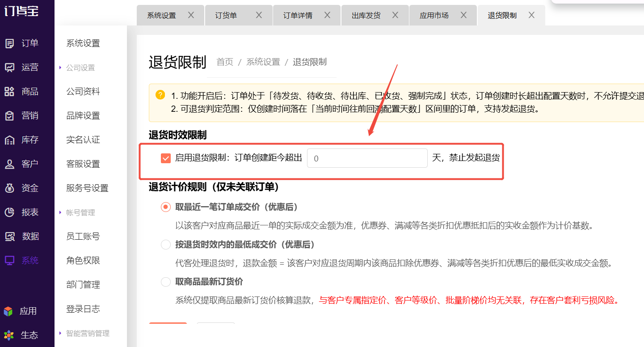Open the 应用 cube icon

[x=8, y=311]
